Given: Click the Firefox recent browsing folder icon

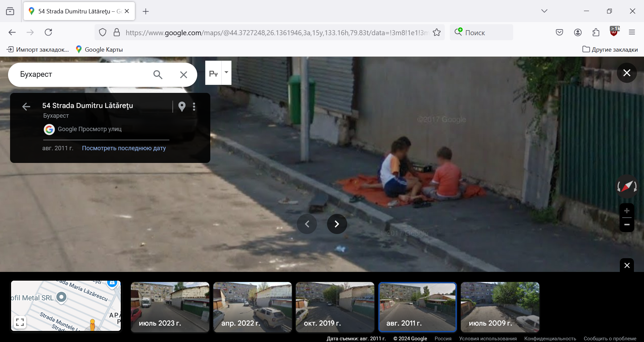Looking at the screenshot, I should (10, 11).
